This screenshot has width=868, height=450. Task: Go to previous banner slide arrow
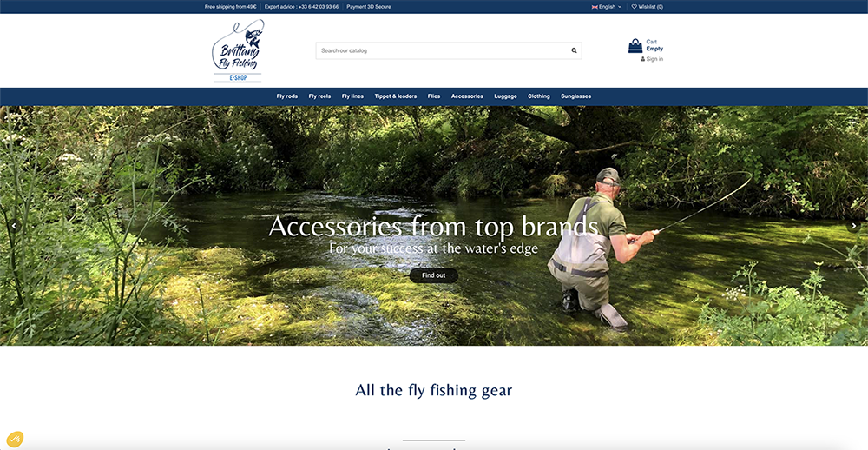pos(15,226)
